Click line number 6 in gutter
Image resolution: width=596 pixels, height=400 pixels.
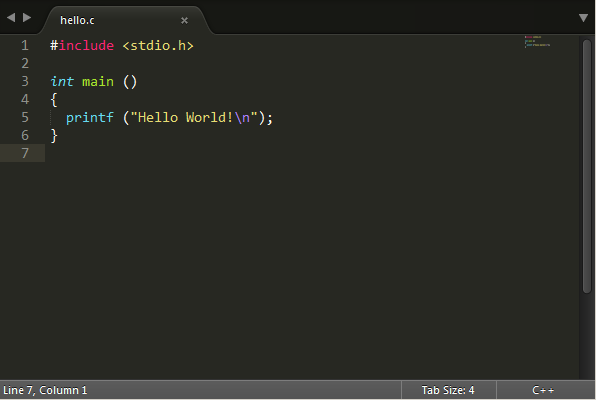point(25,135)
